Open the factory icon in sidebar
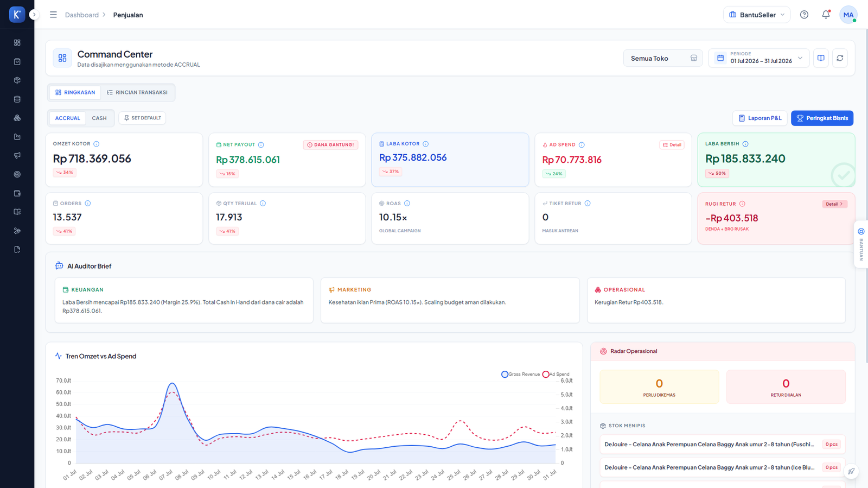The width and height of the screenshot is (868, 488). [x=17, y=137]
